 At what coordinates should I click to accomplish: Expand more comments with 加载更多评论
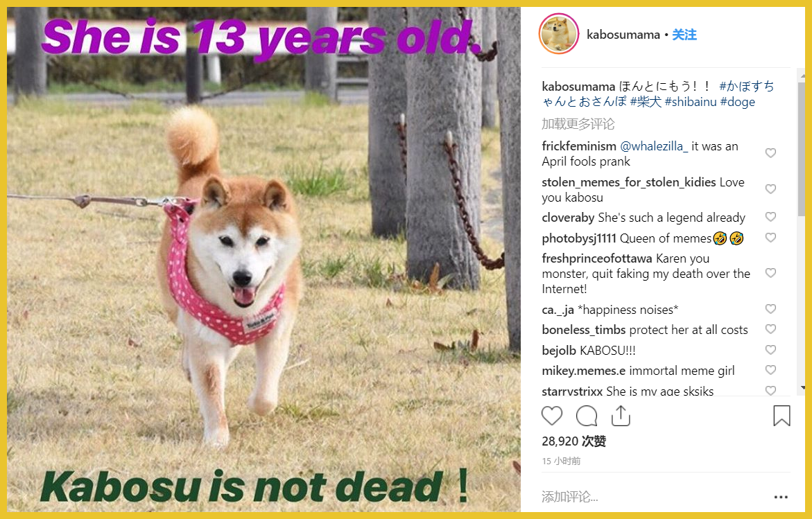pos(578,124)
